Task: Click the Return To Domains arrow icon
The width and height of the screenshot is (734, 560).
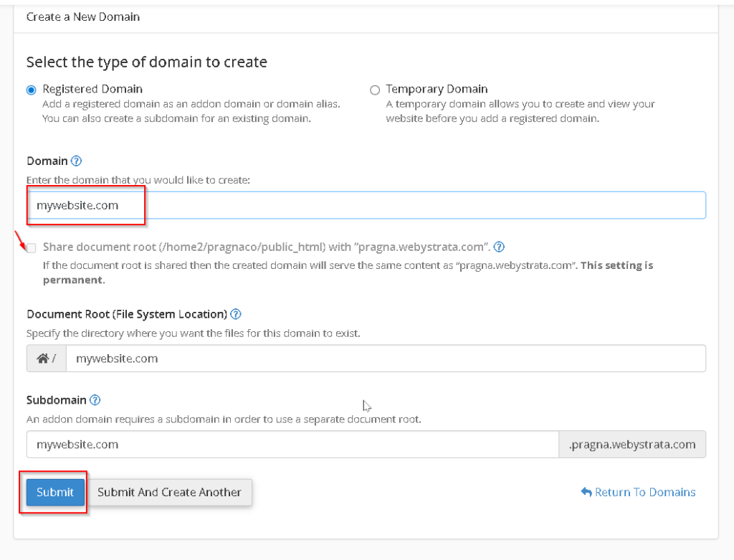Action: [x=586, y=492]
